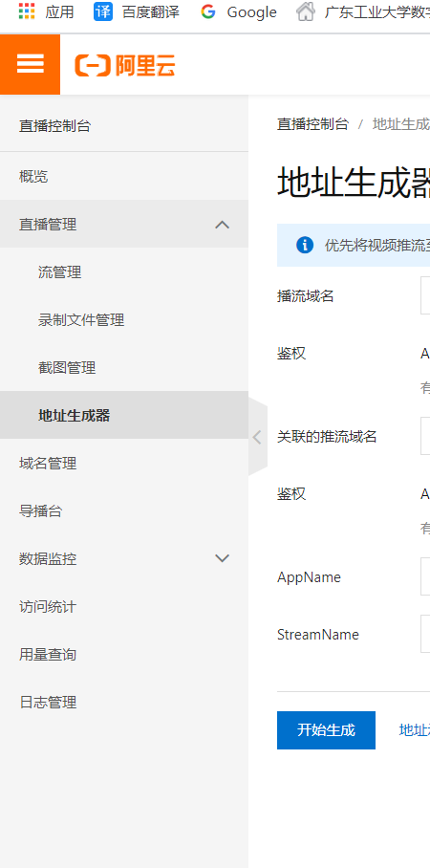Click the 播流域名 dropdown field

pos(425,295)
